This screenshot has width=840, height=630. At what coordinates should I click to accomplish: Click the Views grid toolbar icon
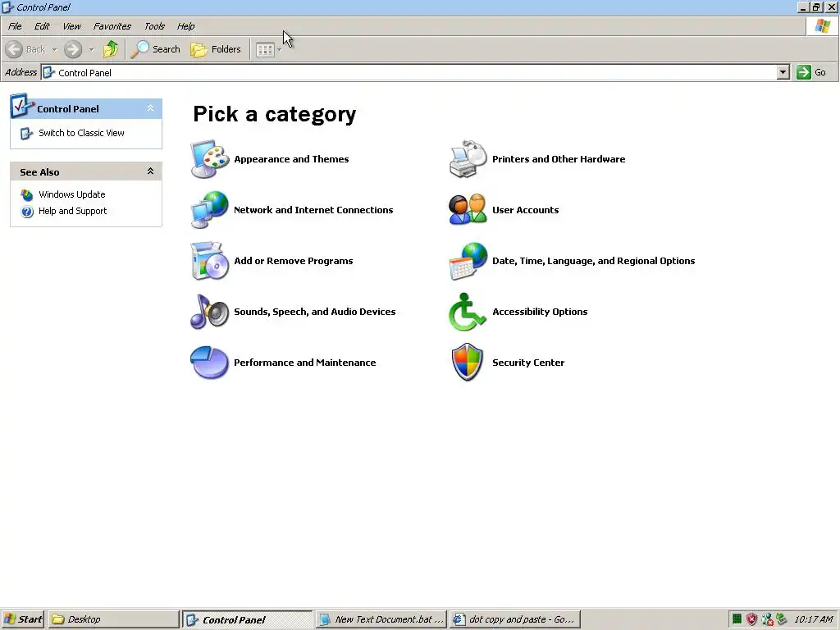point(265,50)
